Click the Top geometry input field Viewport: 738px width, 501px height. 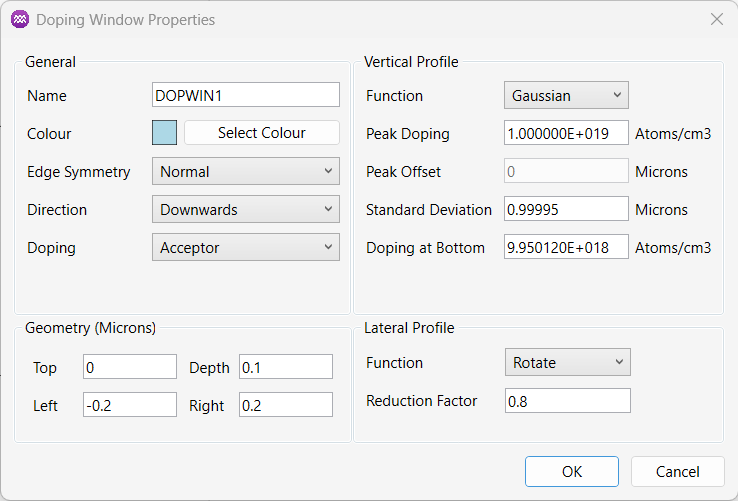[x=130, y=367]
